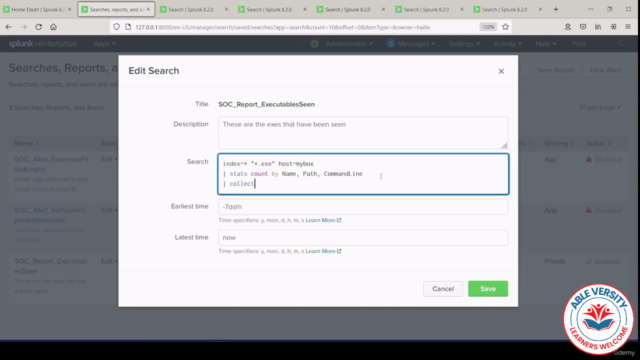Click the 120% zoom level indicator

[488, 27]
